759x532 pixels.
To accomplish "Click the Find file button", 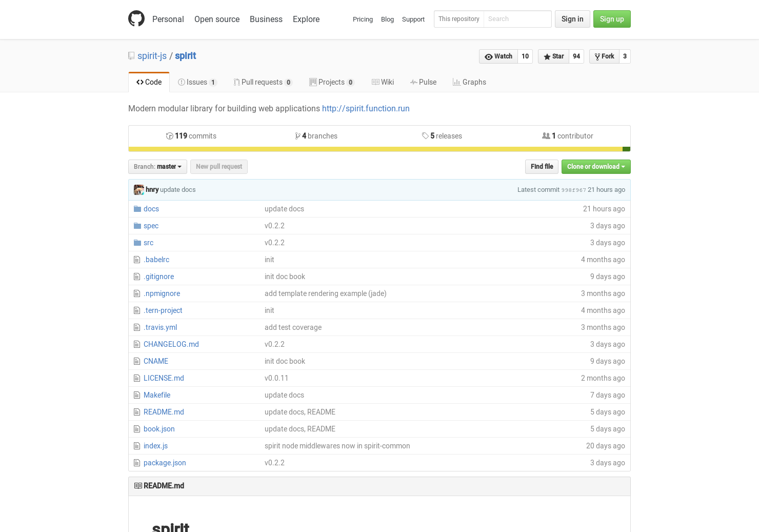I will click(542, 167).
